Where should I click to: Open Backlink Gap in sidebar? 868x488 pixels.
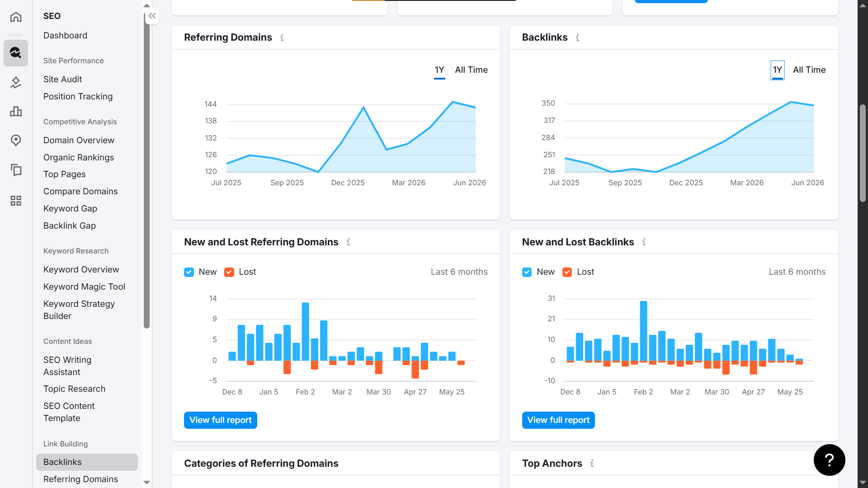[70, 226]
